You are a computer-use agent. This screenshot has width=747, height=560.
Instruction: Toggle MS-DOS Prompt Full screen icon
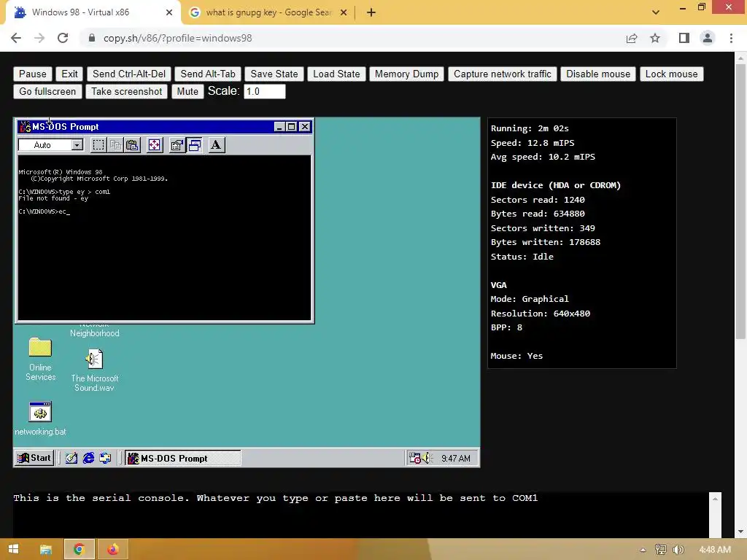(155, 145)
